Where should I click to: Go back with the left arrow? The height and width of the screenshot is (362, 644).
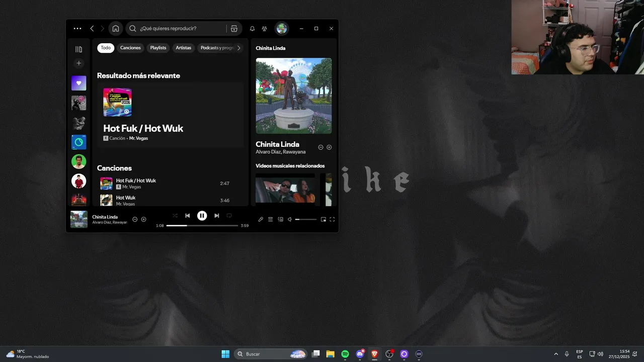pyautogui.click(x=92, y=29)
